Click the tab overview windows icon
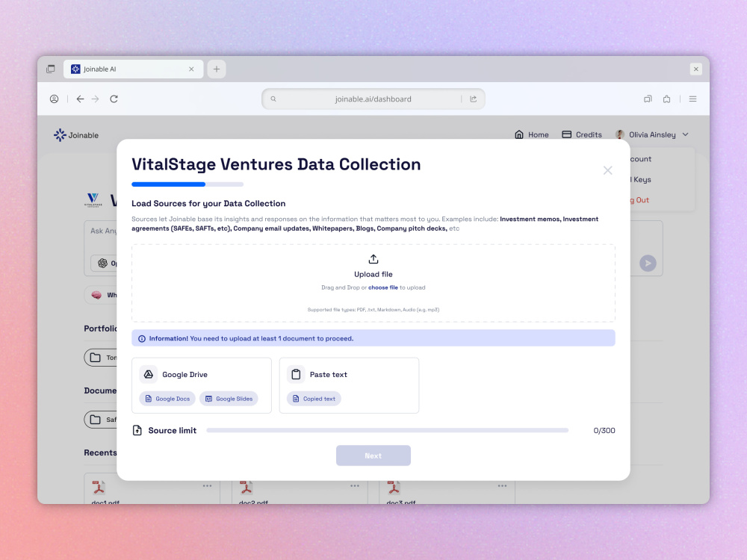 point(51,69)
